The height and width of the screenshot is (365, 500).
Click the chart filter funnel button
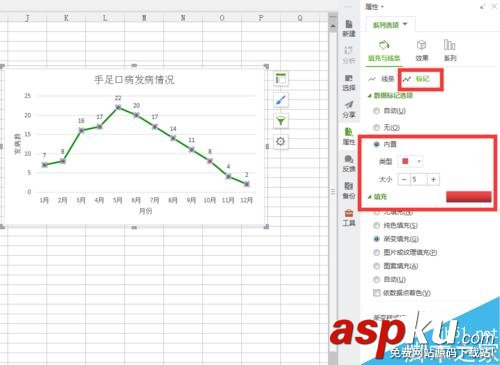[x=281, y=121]
